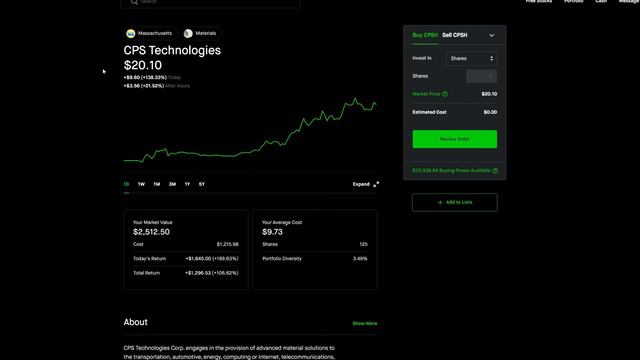Click the Add to Lists button
Screen dimensions: 640x360
click(455, 202)
